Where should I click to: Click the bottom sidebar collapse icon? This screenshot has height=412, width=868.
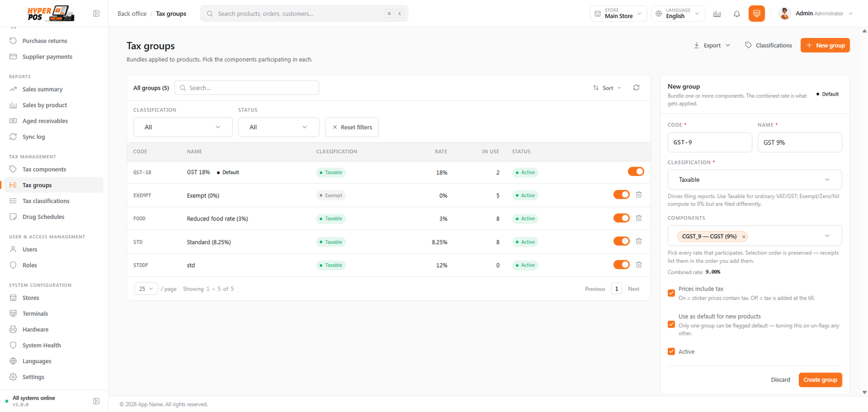pos(96,401)
